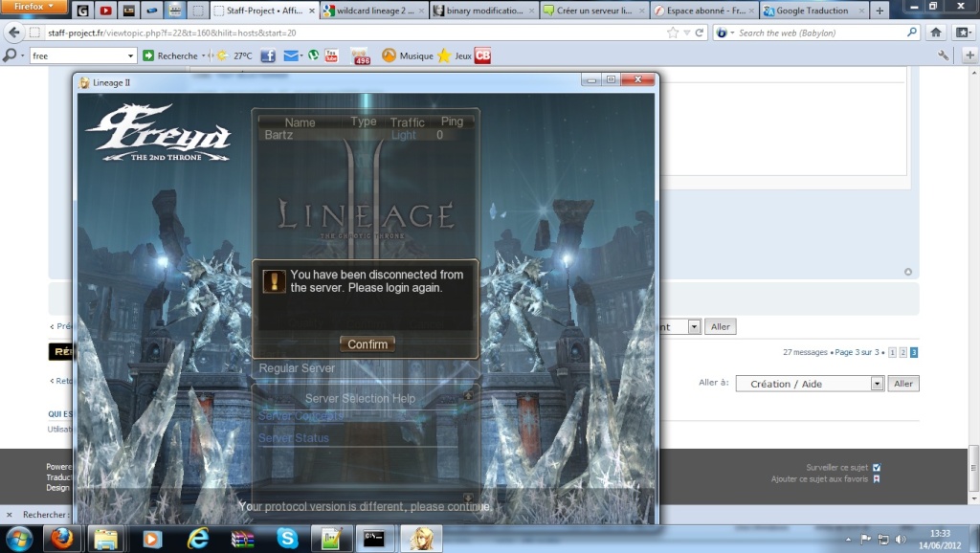This screenshot has width=980, height=553.
Task: Switch to the Créer un serveur tab
Action: (593, 11)
